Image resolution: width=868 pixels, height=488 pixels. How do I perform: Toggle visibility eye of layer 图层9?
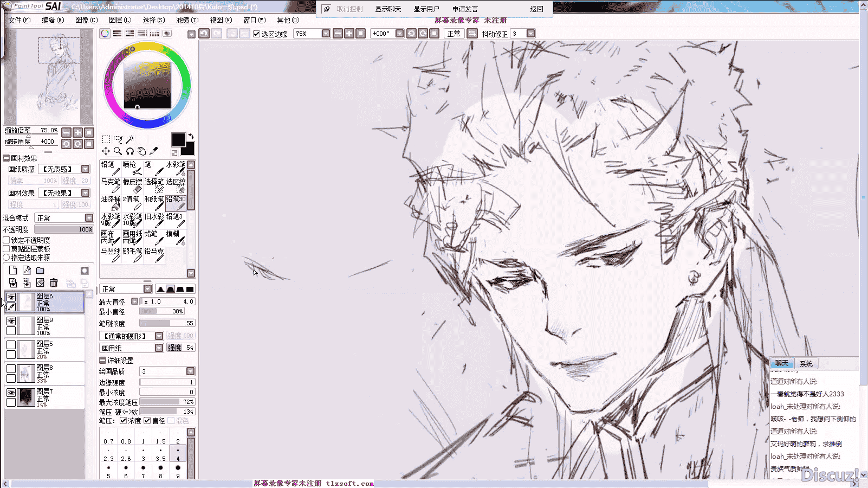(11, 321)
